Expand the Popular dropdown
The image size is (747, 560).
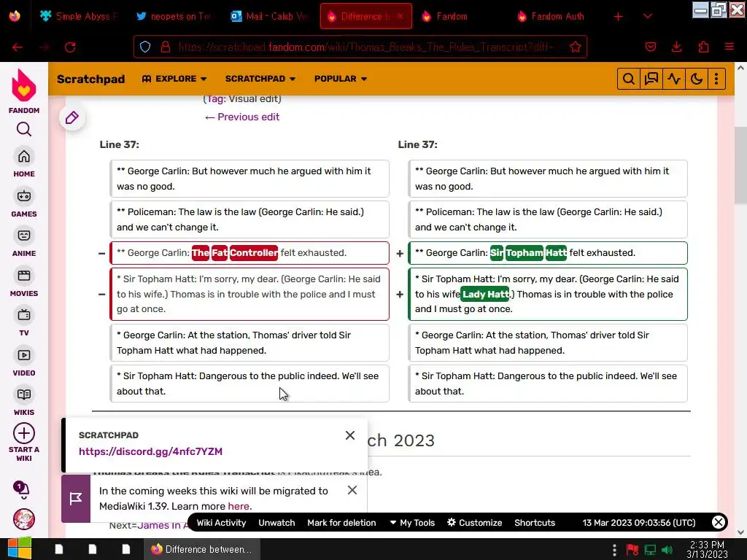(341, 79)
